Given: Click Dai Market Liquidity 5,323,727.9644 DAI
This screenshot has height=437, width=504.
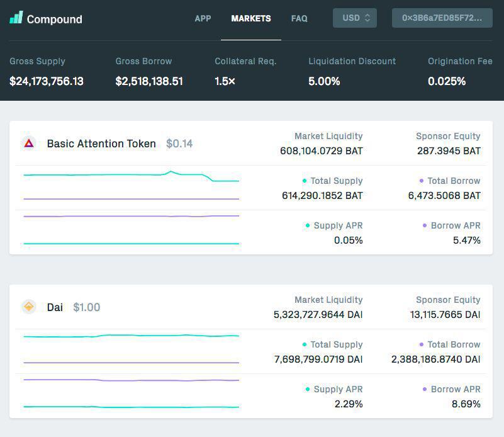Looking at the screenshot, I should [x=318, y=314].
